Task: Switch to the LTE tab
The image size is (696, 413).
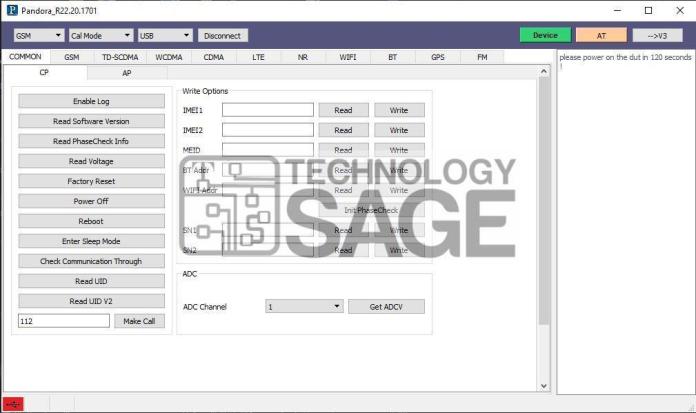Action: click(258, 57)
